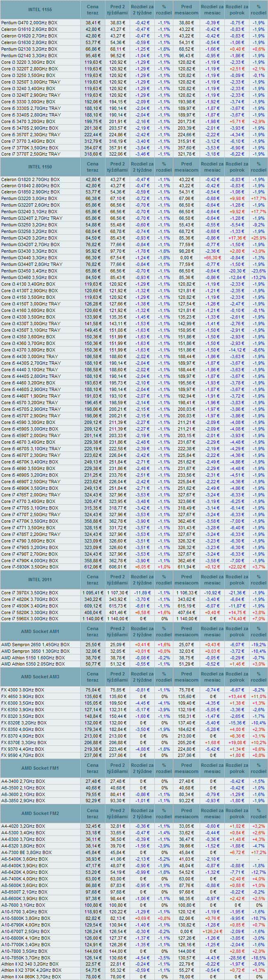268x980 pixels.
Task: Click 'Pred mesiacom' header in AMD Socket AM3 section
Action: pyautogui.click(x=186, y=677)
